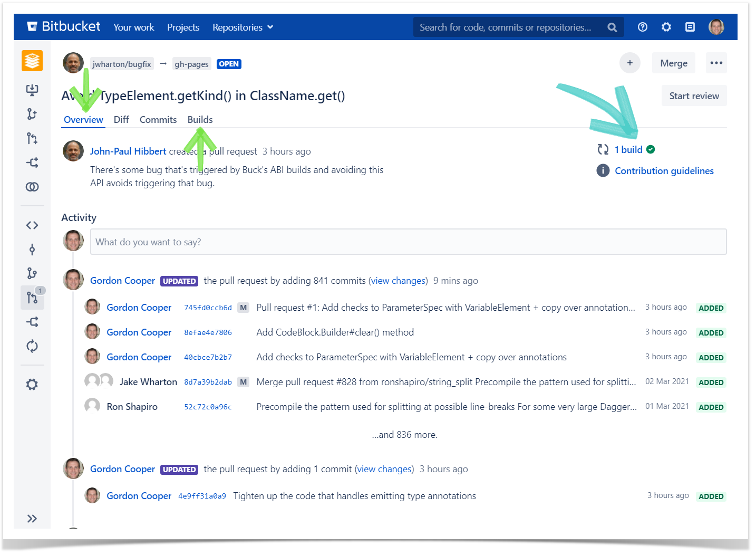756x555 pixels.
Task: Open Contribution guidelines link
Action: tap(664, 170)
